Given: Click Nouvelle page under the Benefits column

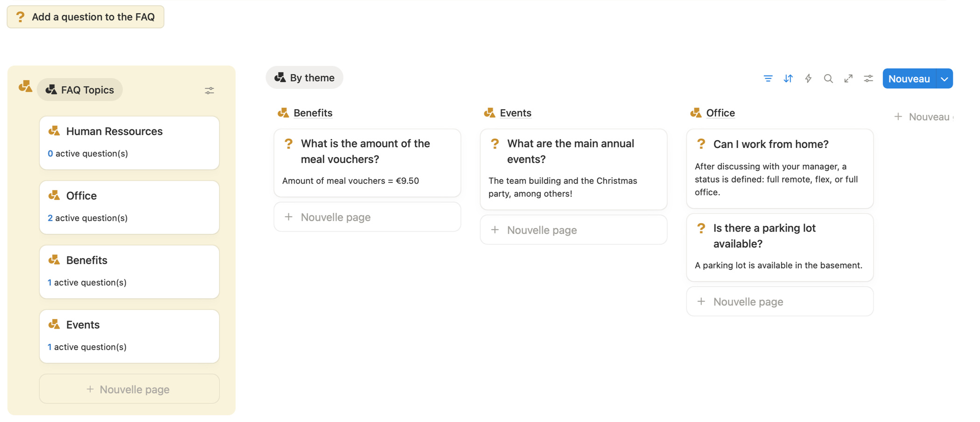Looking at the screenshot, I should (367, 217).
